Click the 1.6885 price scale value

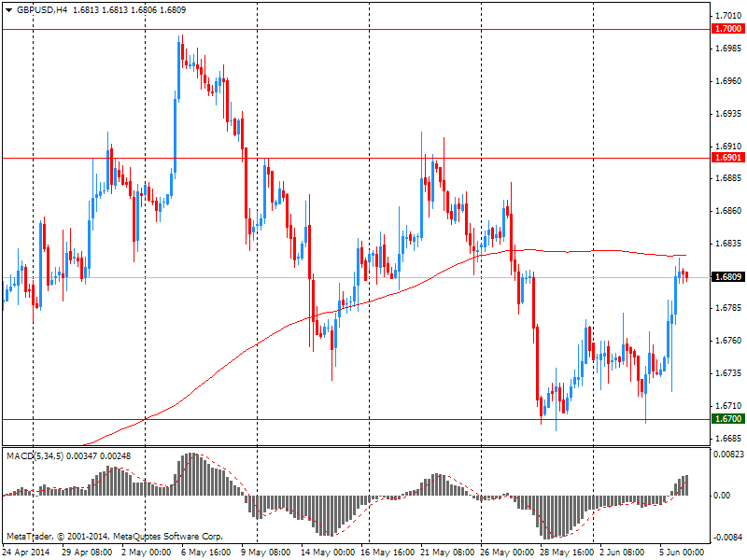pos(729,178)
